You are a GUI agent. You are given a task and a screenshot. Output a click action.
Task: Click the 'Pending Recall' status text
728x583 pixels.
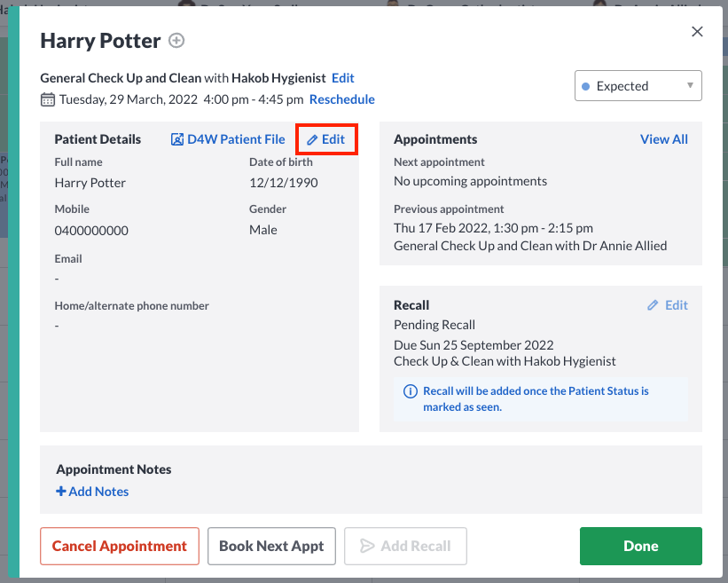coord(434,325)
